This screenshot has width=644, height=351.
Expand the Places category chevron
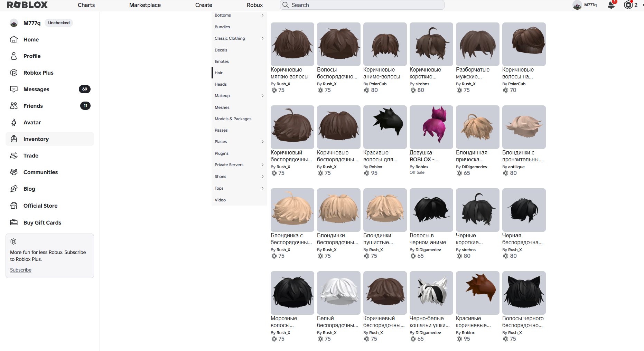[x=262, y=142]
